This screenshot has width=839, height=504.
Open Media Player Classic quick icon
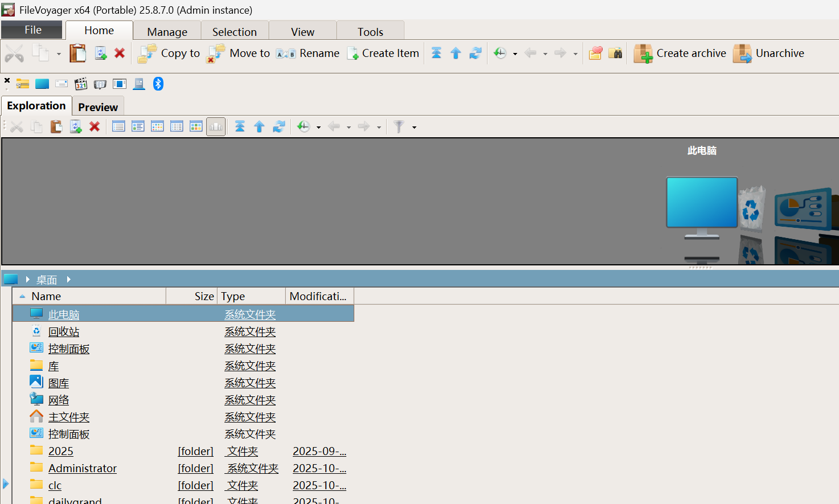[80, 84]
